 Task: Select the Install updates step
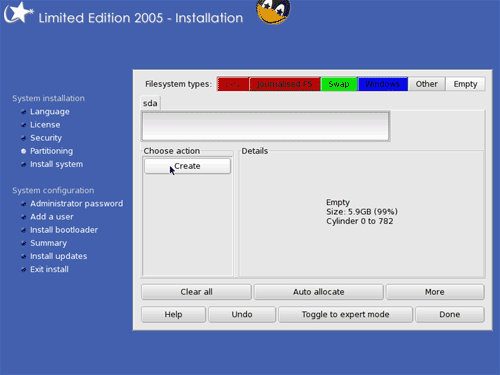coord(59,256)
